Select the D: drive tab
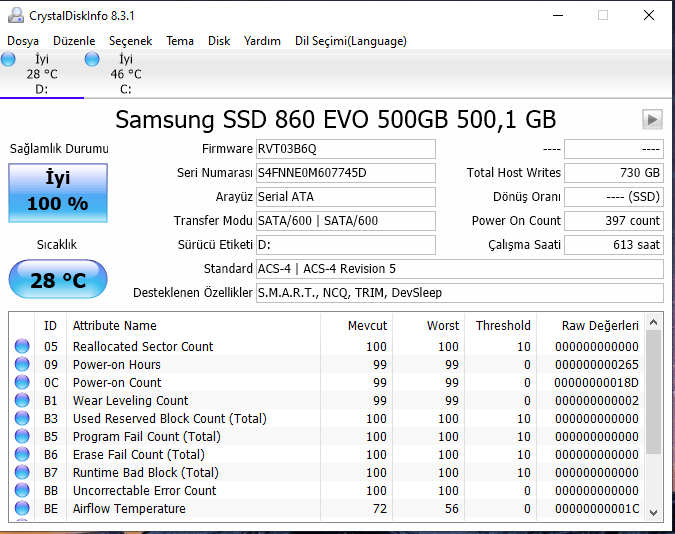This screenshot has width=675, height=534. 42,74
